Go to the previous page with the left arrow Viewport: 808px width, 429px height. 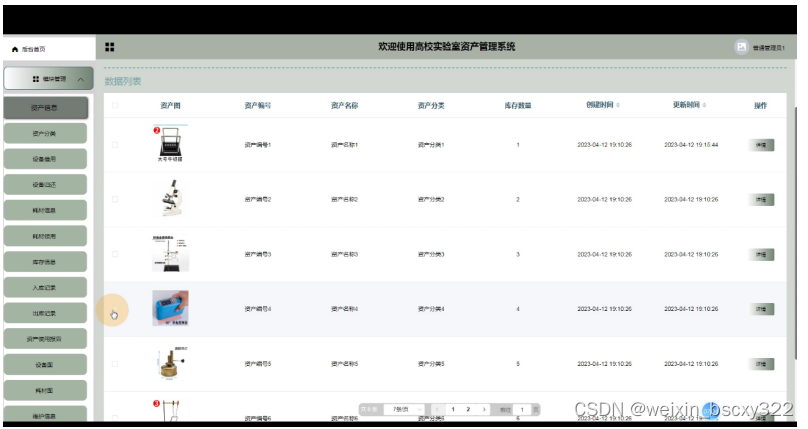pos(437,409)
